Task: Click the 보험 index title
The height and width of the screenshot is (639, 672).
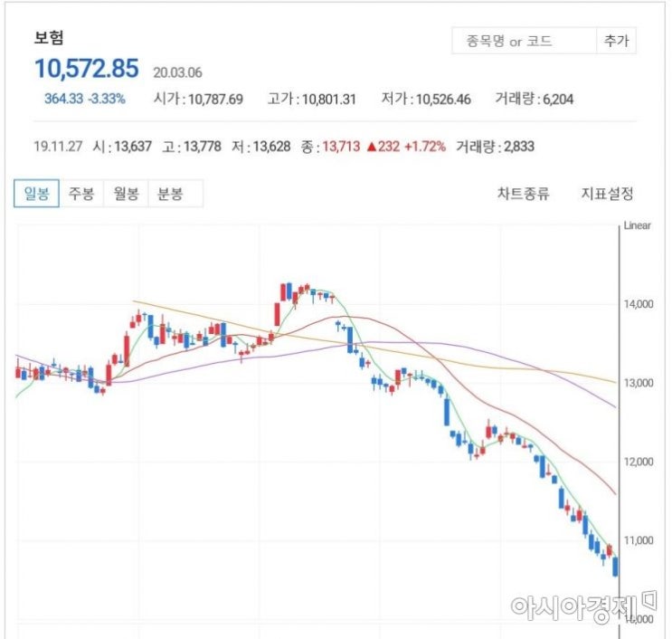Action: pyautogui.click(x=49, y=37)
